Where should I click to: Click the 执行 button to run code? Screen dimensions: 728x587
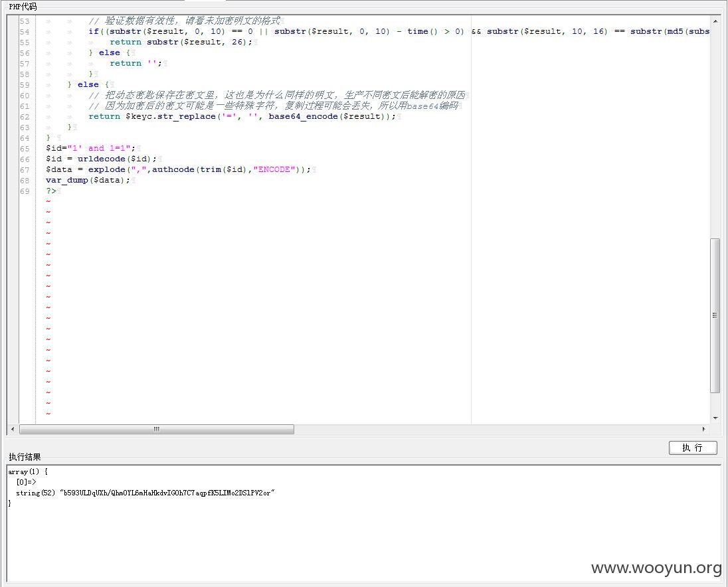[692, 448]
